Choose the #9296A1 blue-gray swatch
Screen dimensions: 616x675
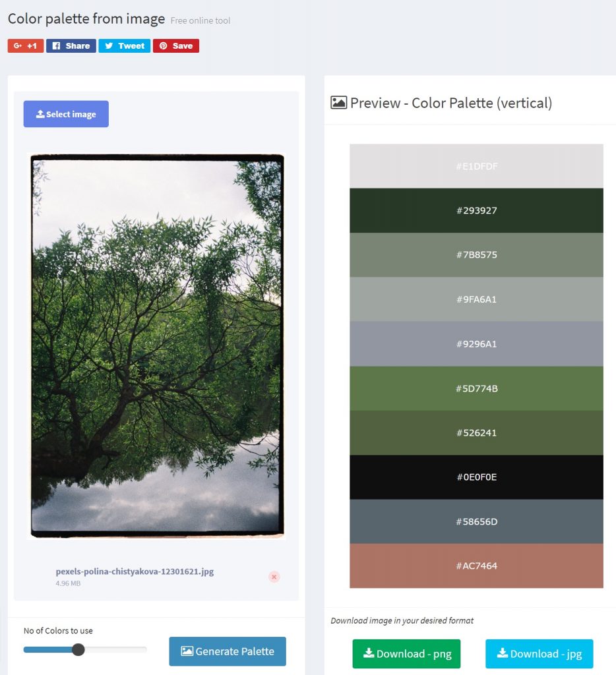click(x=476, y=343)
